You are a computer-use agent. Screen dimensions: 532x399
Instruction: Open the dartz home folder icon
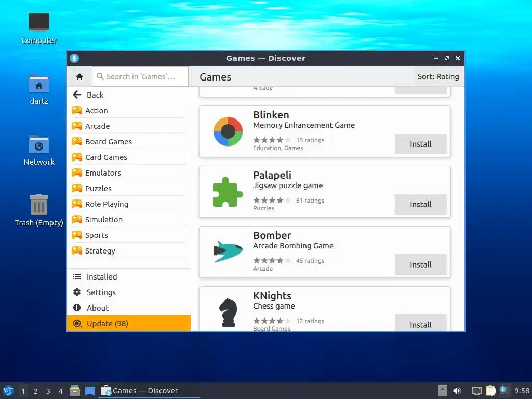(x=38, y=89)
